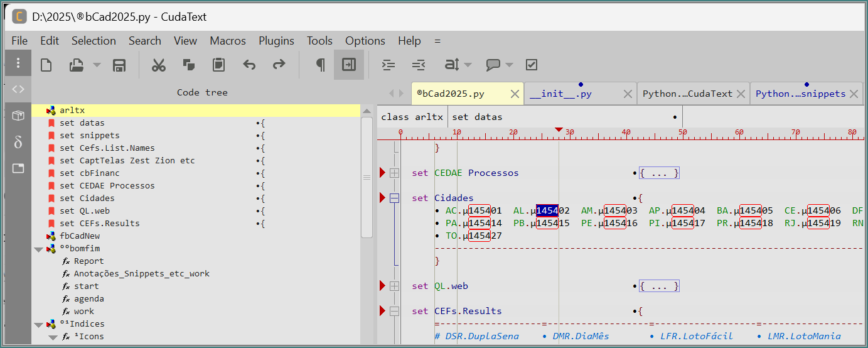The height and width of the screenshot is (348, 868).
Task: Collapse the ºªbomfim tree node
Action: coord(39,249)
